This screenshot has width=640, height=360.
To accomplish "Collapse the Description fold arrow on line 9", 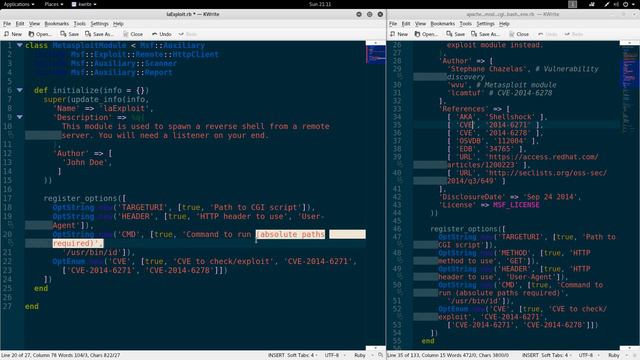I will 20,117.
